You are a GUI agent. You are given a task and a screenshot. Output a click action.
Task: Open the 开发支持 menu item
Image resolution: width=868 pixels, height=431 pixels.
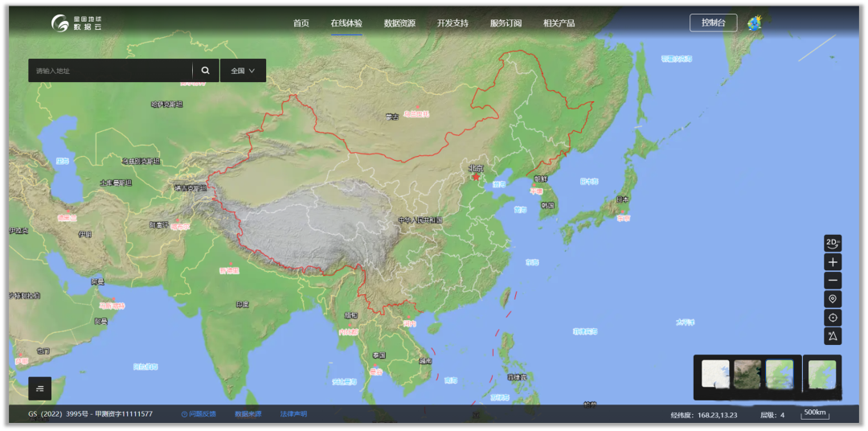click(x=452, y=23)
